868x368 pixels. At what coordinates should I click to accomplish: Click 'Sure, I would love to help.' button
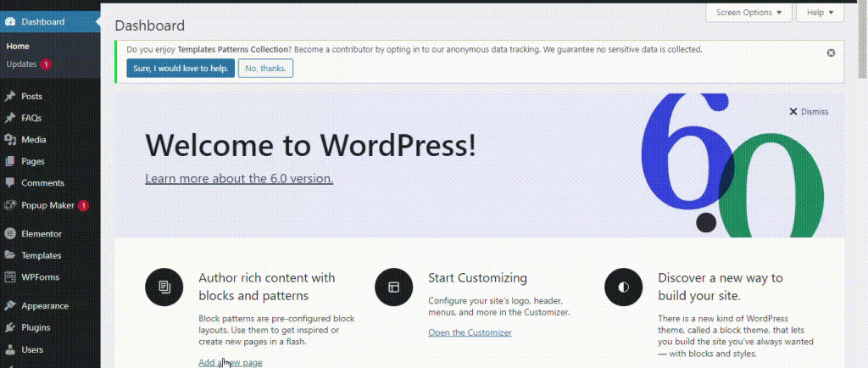click(180, 69)
